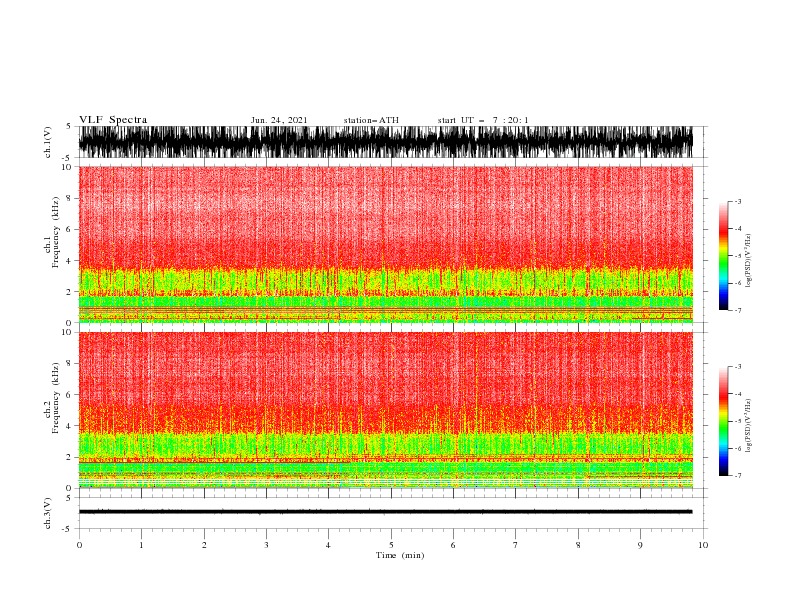792x612 pixels.
Task: Click the 'VLF Spectra' title text
Action: click(113, 120)
